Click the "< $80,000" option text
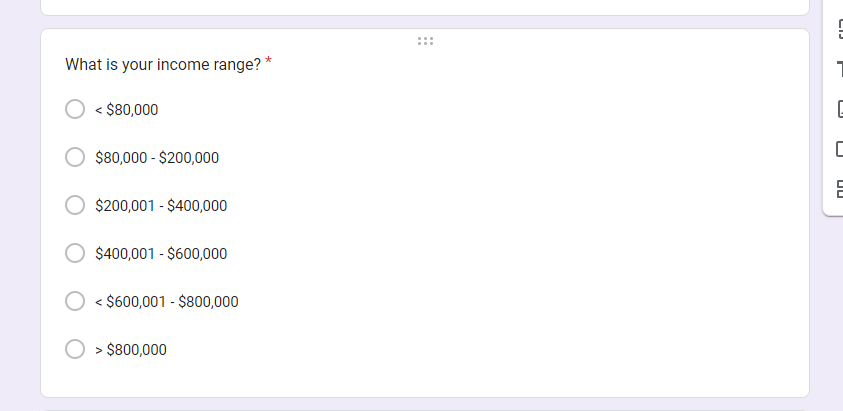Viewport: 843px width, 411px height. [126, 110]
